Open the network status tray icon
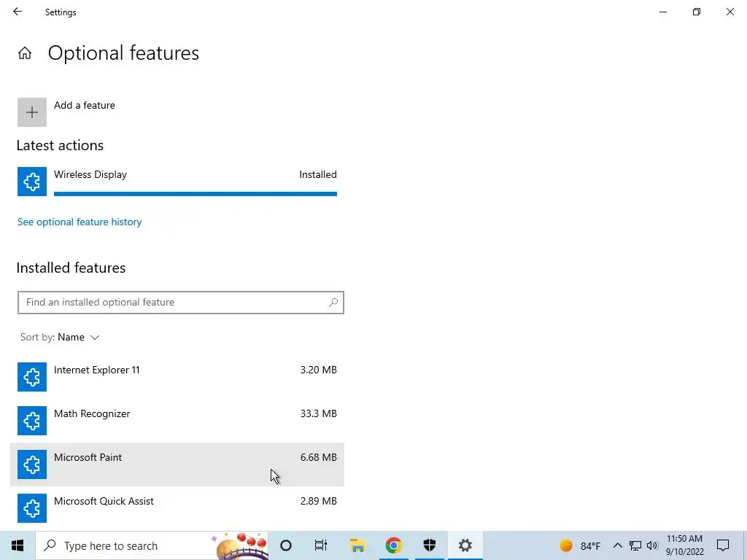 pos(635,545)
